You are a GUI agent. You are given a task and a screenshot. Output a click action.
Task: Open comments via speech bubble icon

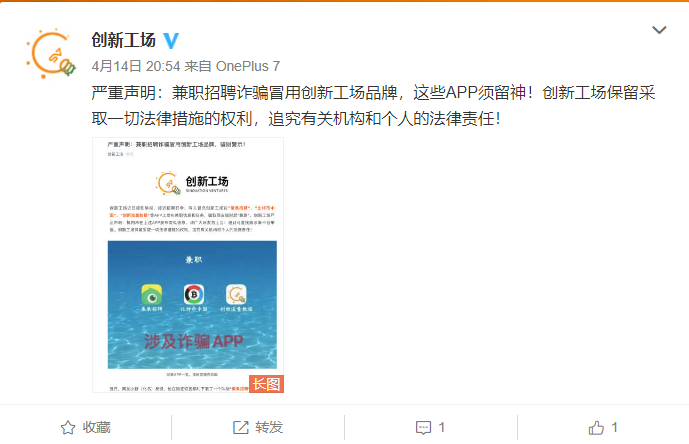[x=423, y=428]
